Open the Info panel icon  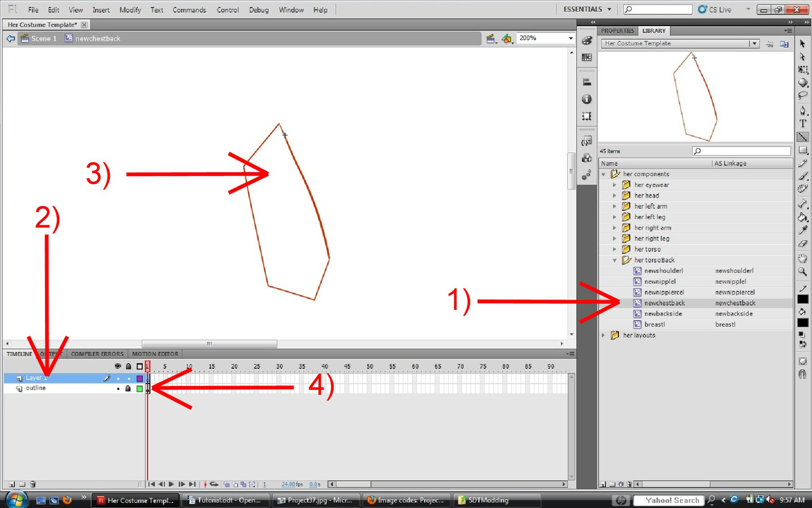[x=587, y=99]
